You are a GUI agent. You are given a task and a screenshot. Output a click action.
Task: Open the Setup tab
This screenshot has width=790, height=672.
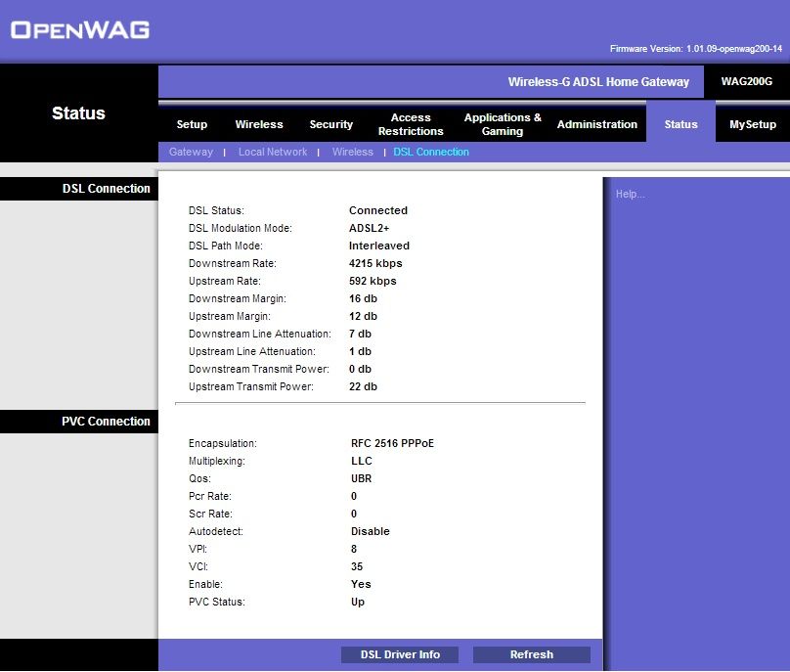point(192,124)
